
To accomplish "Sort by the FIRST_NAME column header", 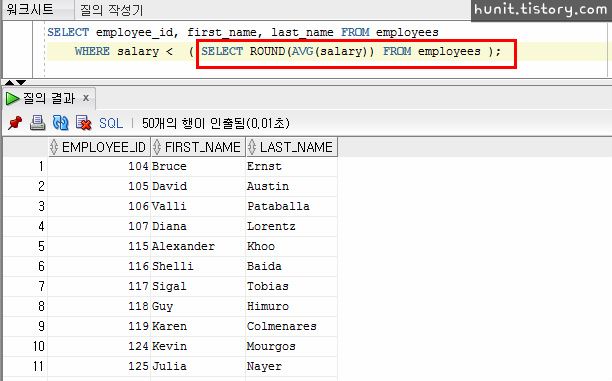I will click(x=198, y=147).
